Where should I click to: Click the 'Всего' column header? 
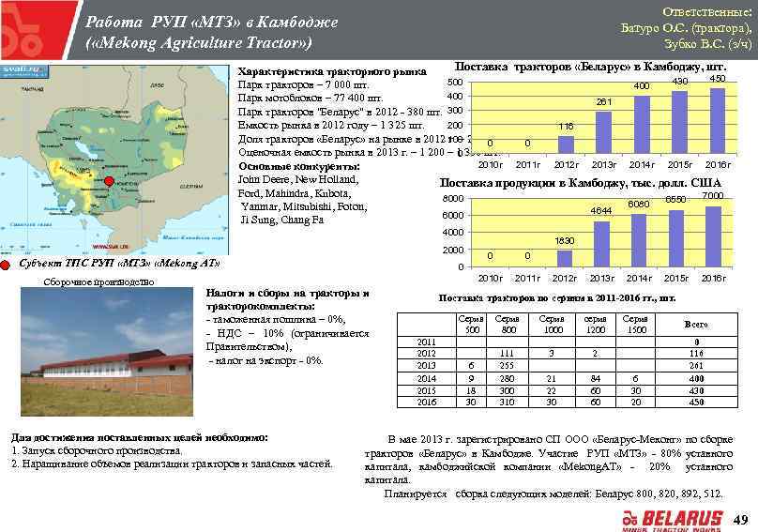pos(696,325)
